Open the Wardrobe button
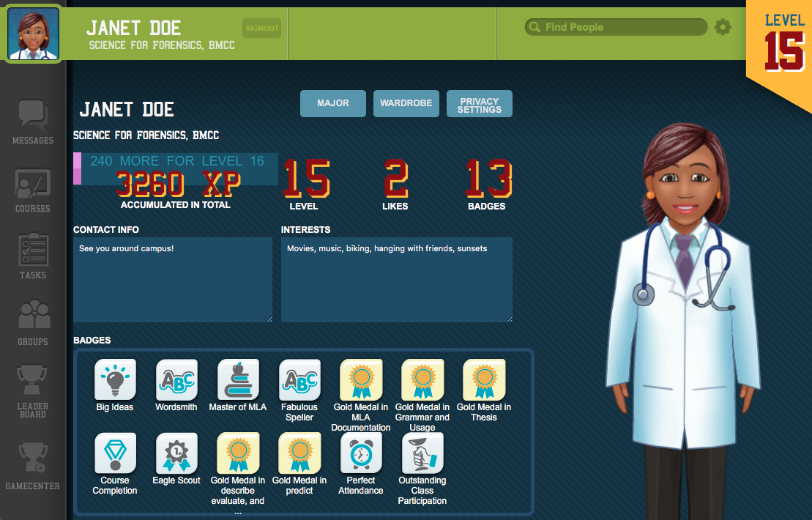The height and width of the screenshot is (520, 812). (406, 103)
